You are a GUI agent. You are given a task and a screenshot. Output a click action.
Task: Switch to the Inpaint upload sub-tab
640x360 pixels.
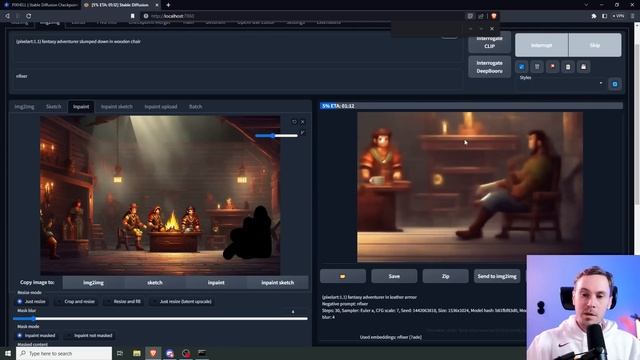click(x=161, y=107)
